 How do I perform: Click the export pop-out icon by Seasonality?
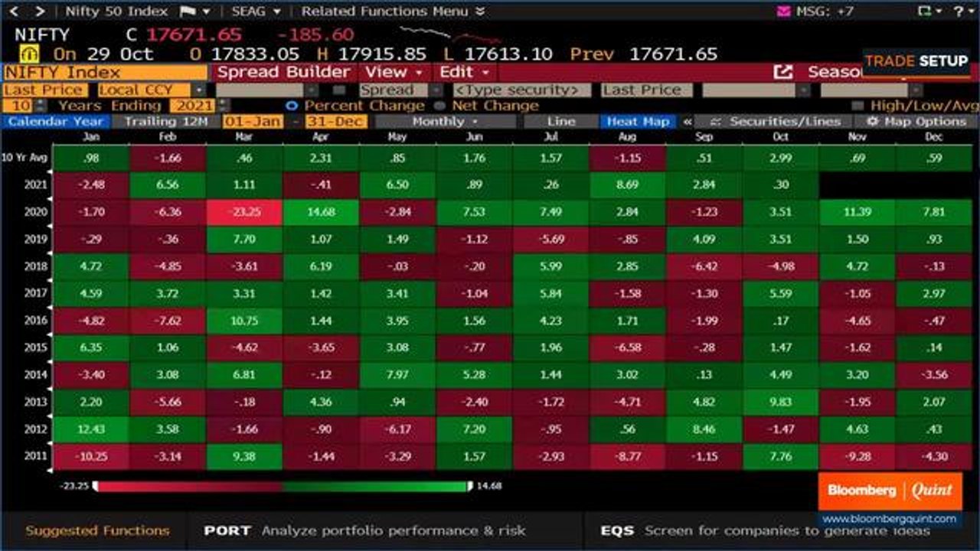(783, 72)
